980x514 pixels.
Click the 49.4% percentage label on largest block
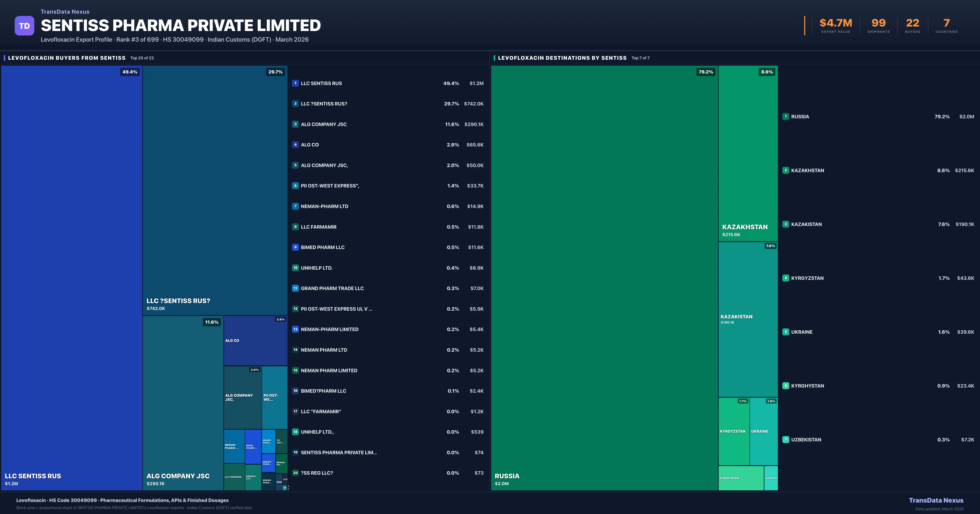pos(130,71)
